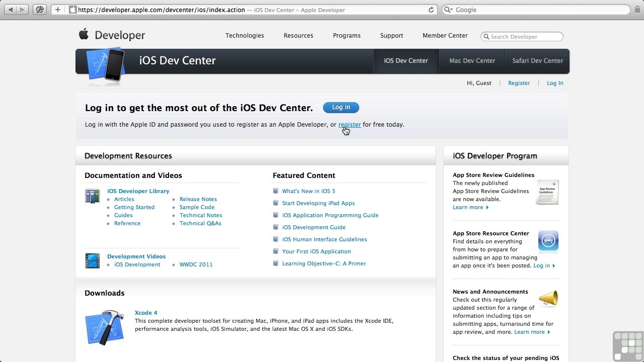This screenshot has width=644, height=362.
Task: Open the Resources menu
Action: (x=298, y=36)
